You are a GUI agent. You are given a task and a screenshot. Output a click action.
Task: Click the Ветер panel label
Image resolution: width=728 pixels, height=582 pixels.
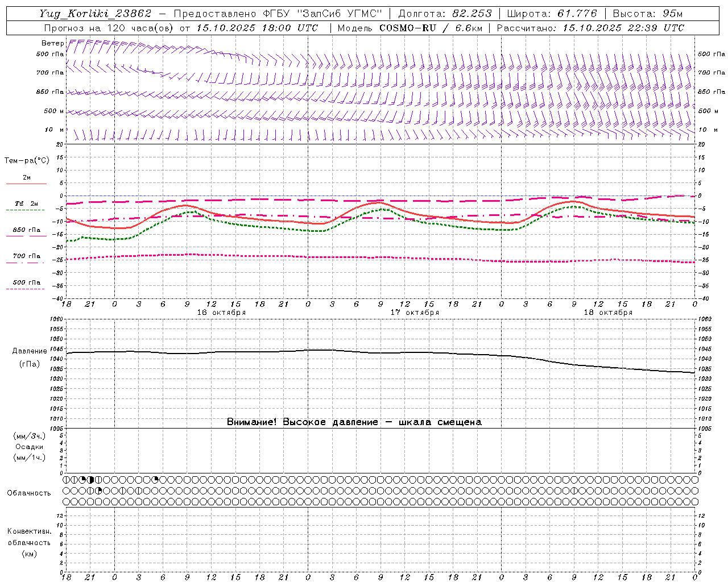(52, 43)
